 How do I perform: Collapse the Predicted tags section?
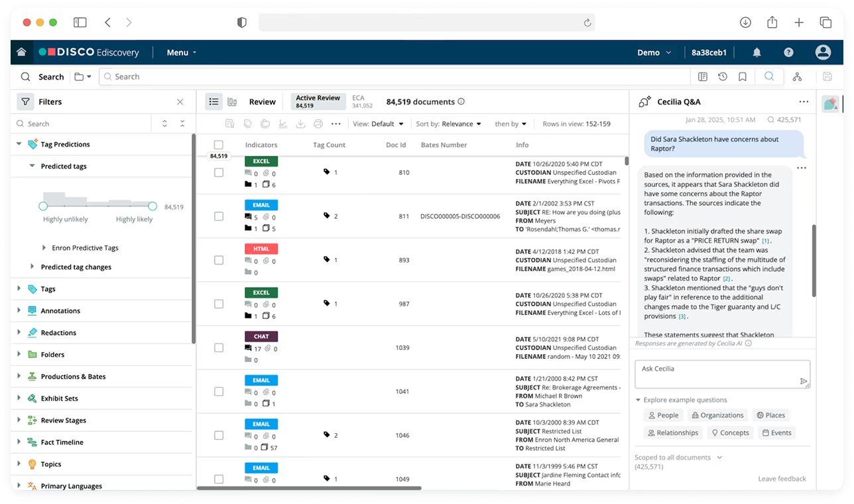[30, 166]
